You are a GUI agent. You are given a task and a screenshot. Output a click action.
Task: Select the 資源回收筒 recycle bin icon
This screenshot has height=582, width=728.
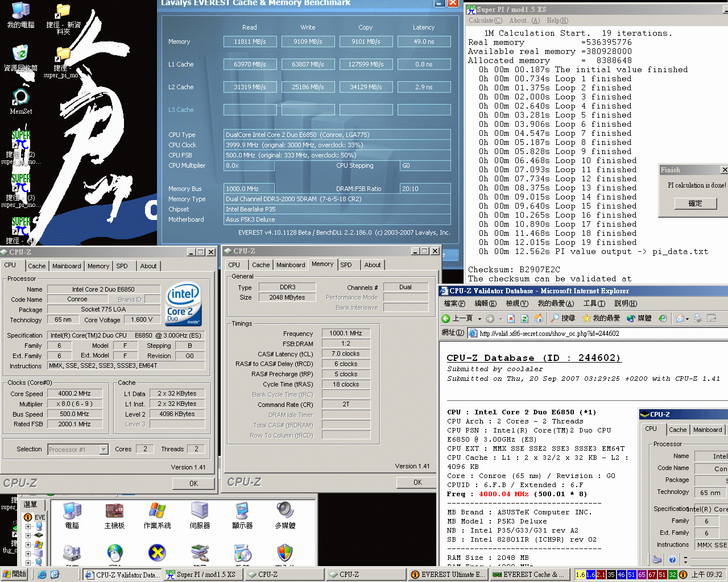[x=20, y=58]
